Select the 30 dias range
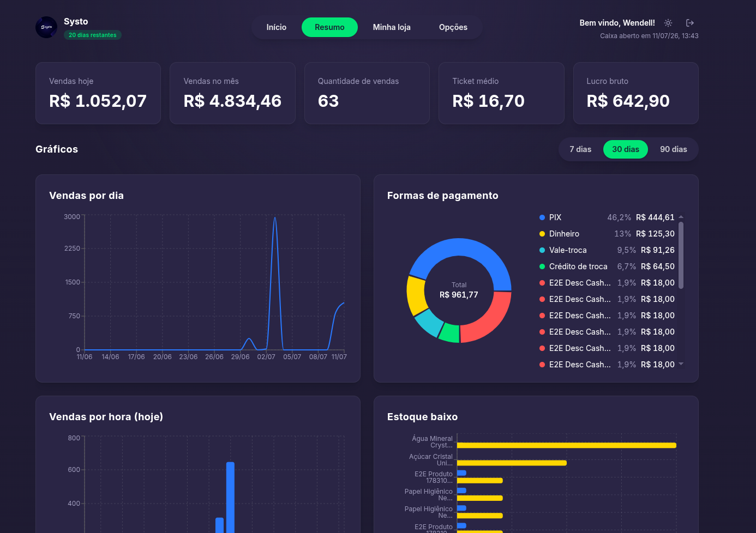The height and width of the screenshot is (533, 756). pos(626,149)
